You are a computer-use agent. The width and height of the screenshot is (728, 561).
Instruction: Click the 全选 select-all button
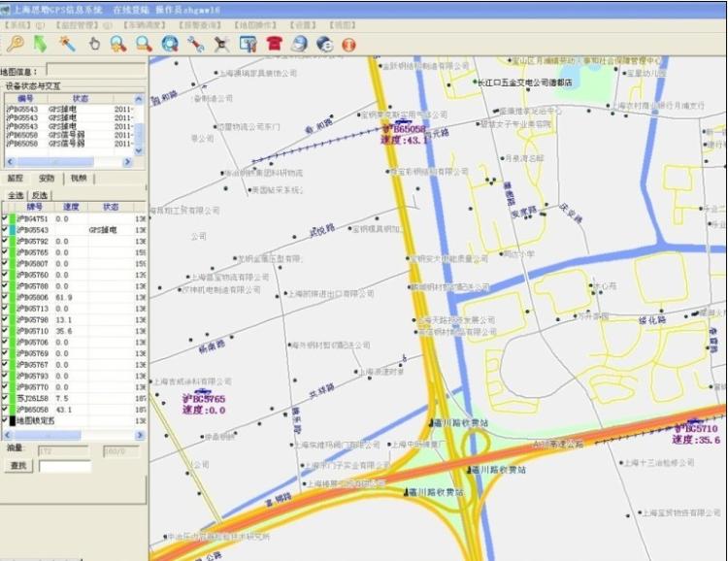pyautogui.click(x=16, y=195)
